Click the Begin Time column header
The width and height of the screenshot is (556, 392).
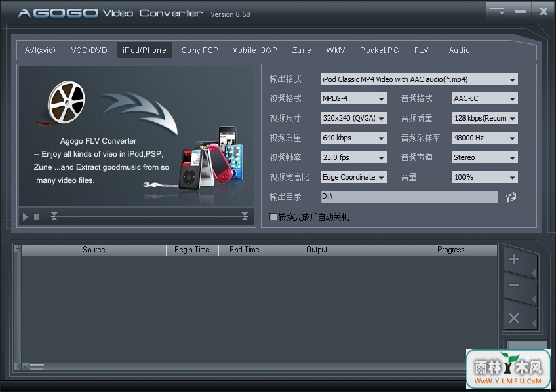click(x=192, y=250)
